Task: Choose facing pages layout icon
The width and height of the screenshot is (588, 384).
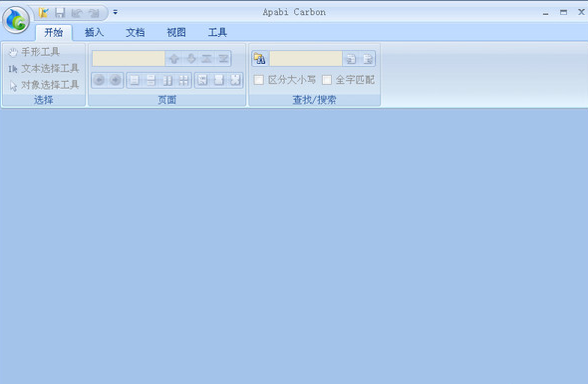Action: pos(167,80)
